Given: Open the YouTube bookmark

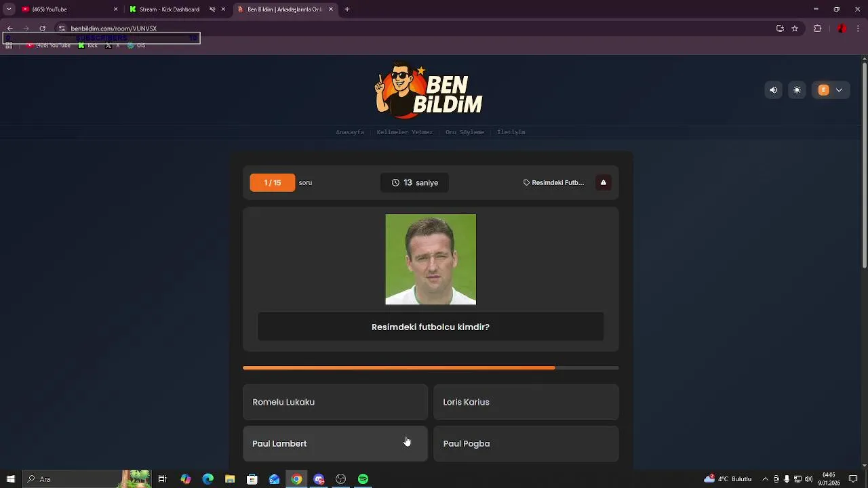Looking at the screenshot, I should tap(49, 45).
